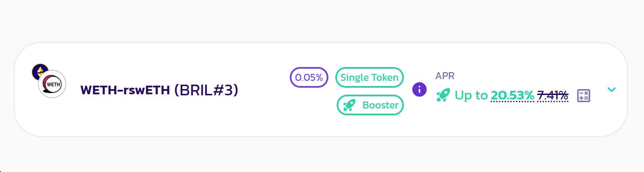Click the (BRIL#3) label

click(206, 90)
